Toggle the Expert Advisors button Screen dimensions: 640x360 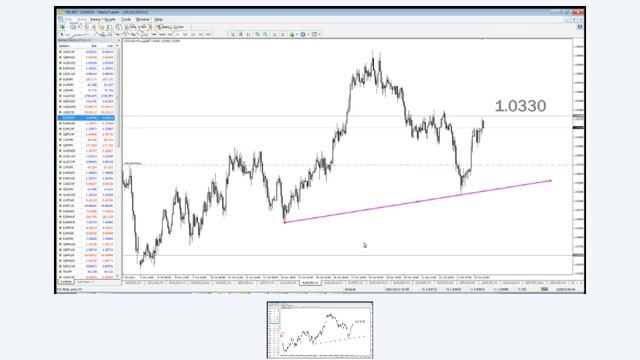point(171,27)
